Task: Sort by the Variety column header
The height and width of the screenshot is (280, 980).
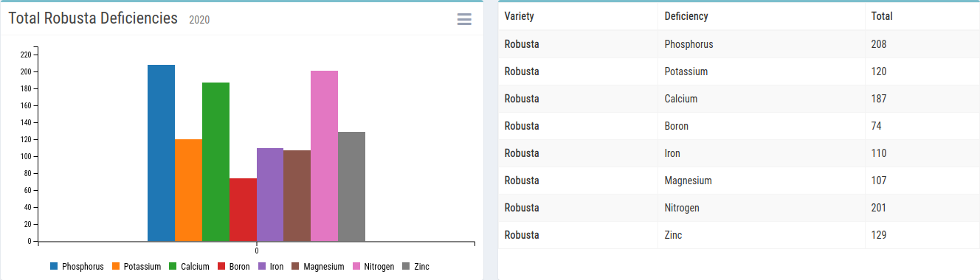Action: [x=520, y=16]
